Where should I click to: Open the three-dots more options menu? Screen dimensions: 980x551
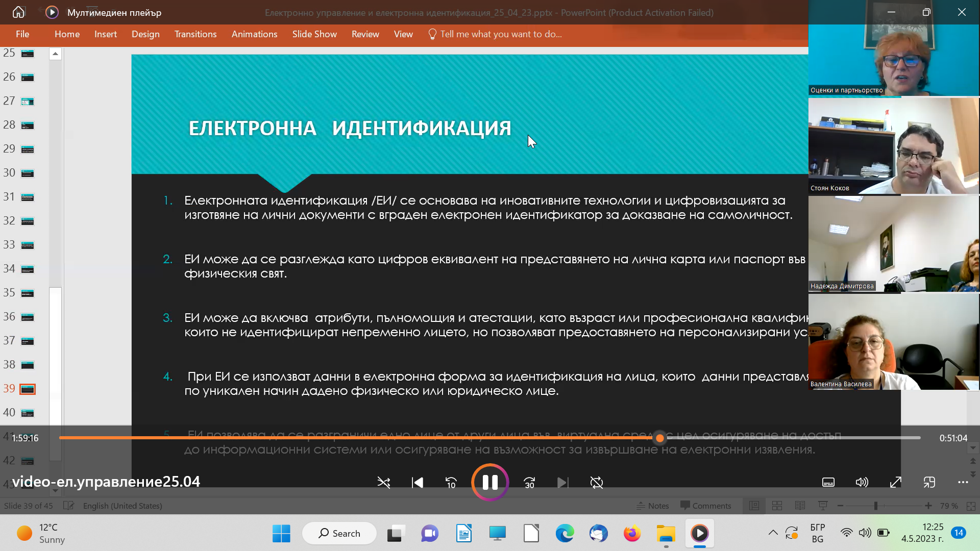coord(963,482)
